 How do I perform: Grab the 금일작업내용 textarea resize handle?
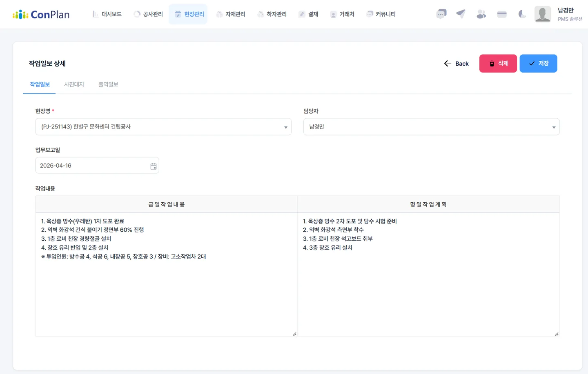pos(294,334)
